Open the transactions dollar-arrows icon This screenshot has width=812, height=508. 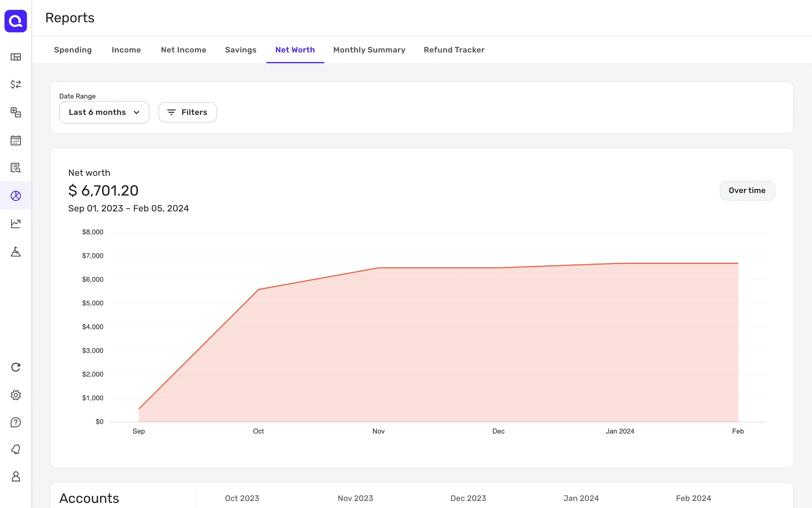tap(16, 84)
